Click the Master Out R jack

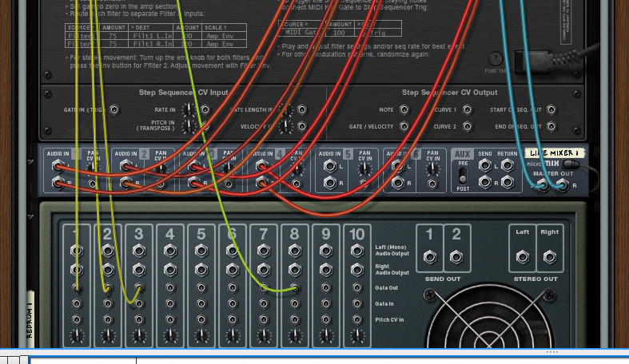click(563, 184)
